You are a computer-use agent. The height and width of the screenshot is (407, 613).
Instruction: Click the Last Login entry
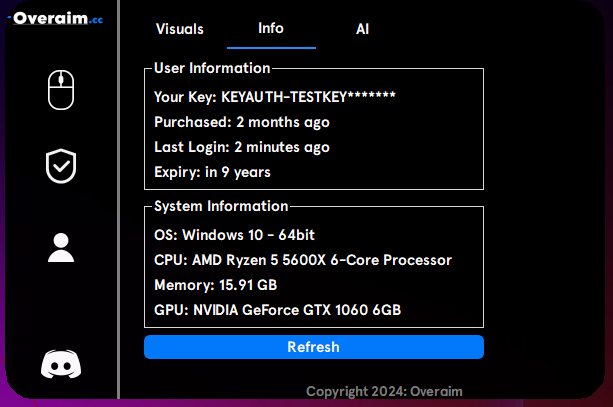click(x=242, y=147)
